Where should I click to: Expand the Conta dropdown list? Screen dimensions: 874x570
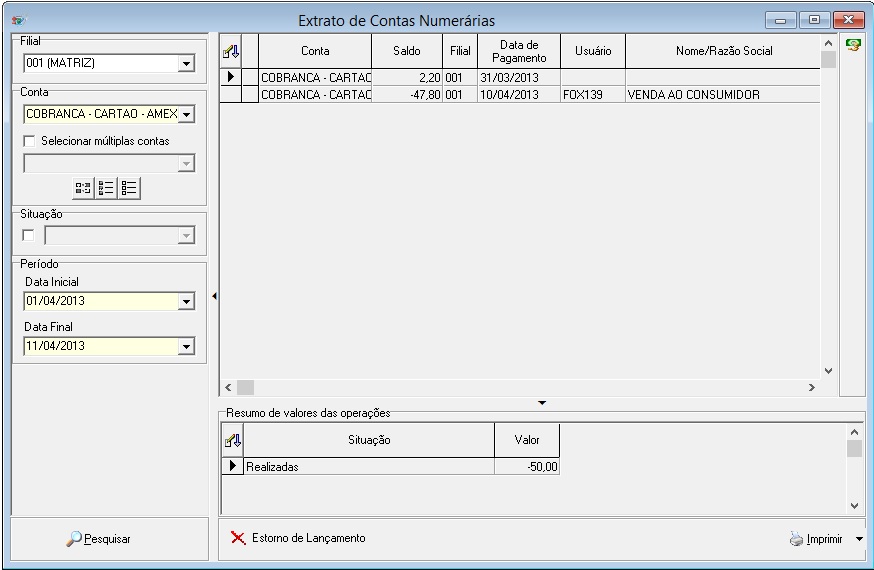185,115
